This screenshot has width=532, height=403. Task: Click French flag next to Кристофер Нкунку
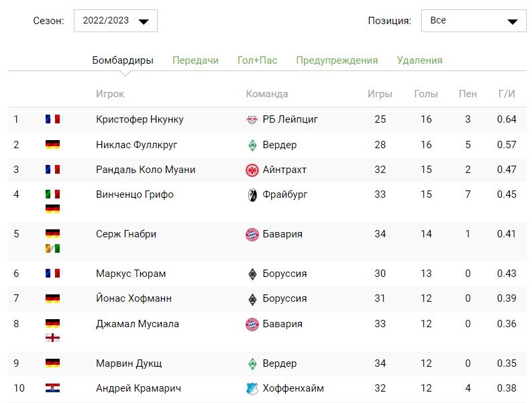[52, 119]
